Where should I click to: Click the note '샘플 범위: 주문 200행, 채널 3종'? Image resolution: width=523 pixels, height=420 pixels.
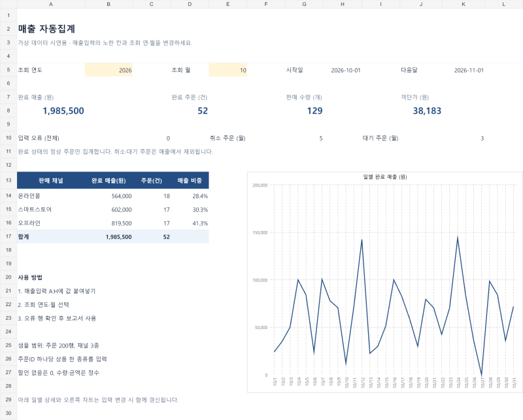[58, 345]
